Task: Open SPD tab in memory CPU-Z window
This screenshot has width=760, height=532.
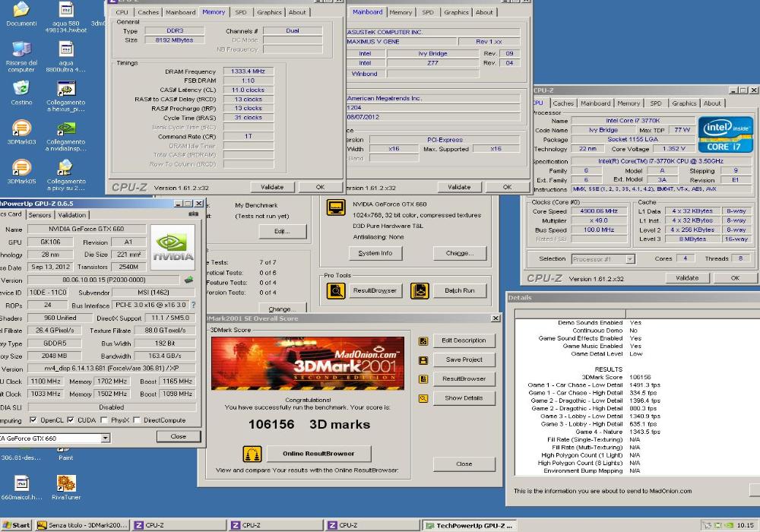Action: (240, 12)
